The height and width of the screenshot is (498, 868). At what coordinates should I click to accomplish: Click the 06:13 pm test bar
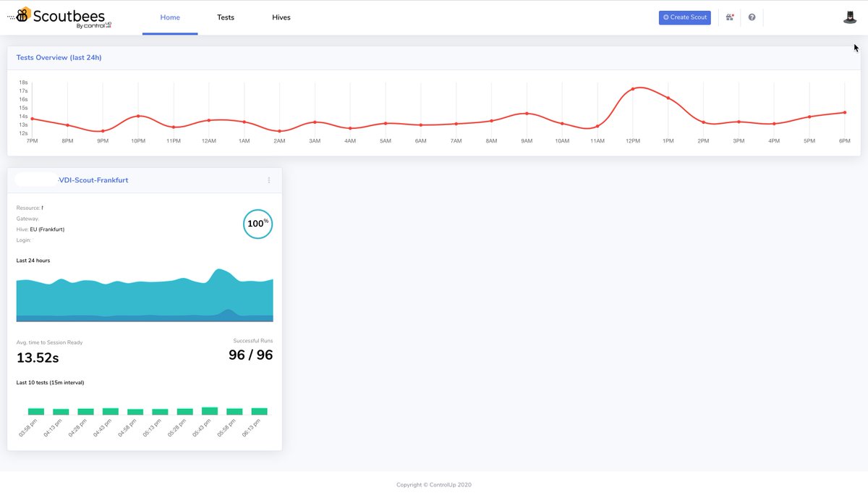tap(260, 411)
